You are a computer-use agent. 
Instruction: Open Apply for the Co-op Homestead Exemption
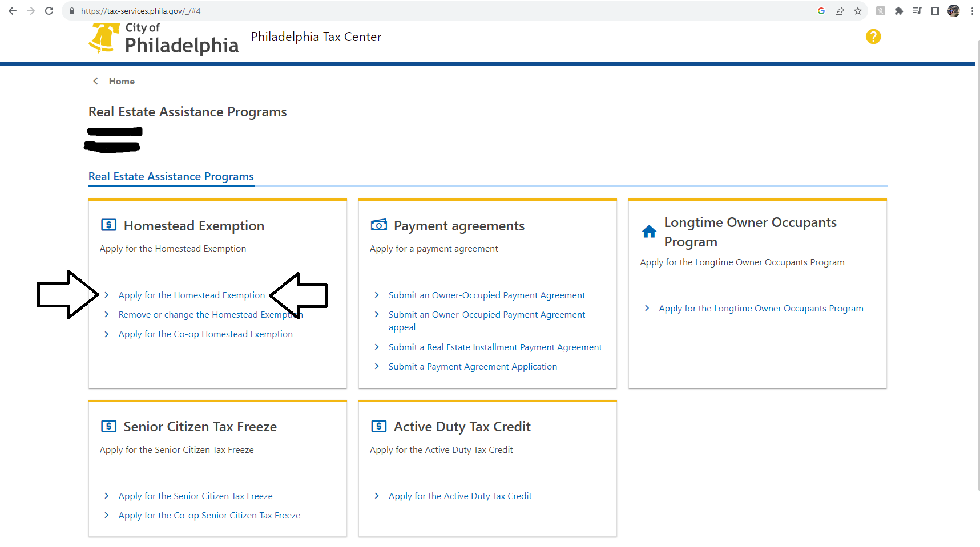tap(205, 334)
